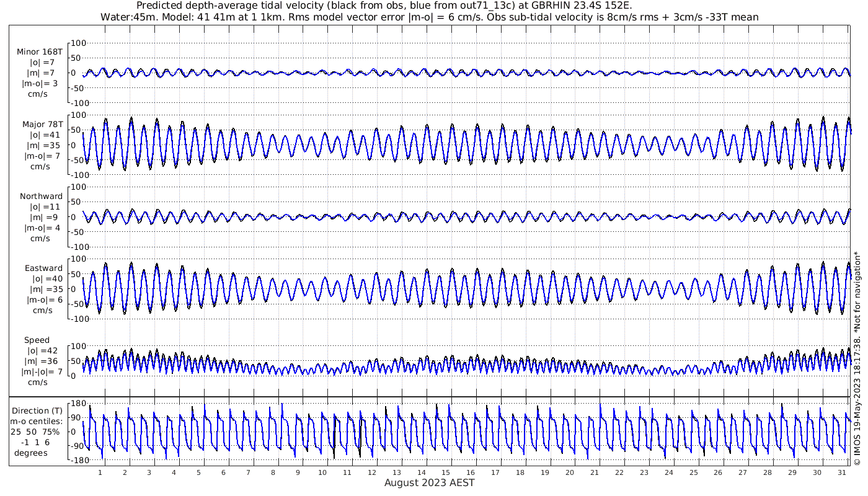
Task: Click the day '28' tick on x-axis
Action: click(x=768, y=472)
